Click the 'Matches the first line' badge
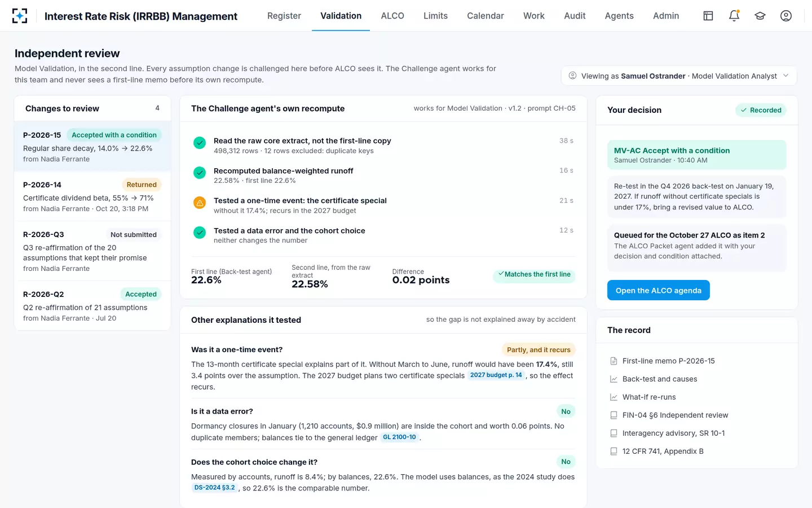This screenshot has width=812, height=508. click(x=534, y=274)
